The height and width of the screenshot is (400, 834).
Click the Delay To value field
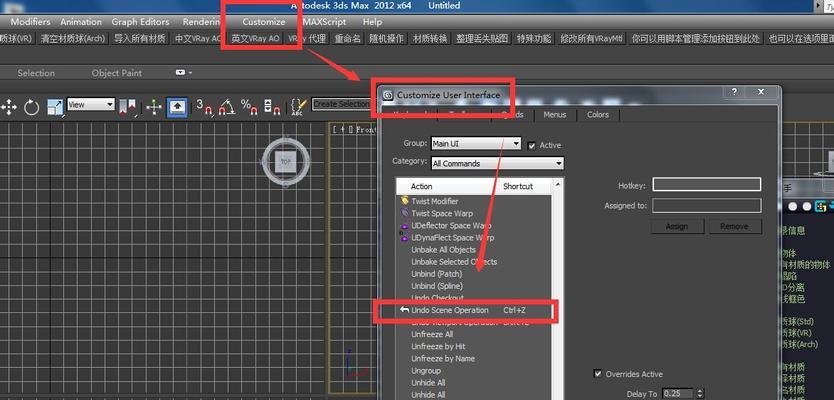[679, 394]
